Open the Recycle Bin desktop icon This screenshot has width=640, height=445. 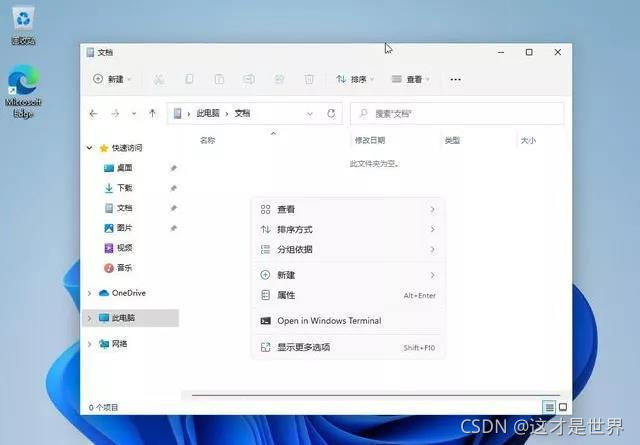(x=23, y=25)
